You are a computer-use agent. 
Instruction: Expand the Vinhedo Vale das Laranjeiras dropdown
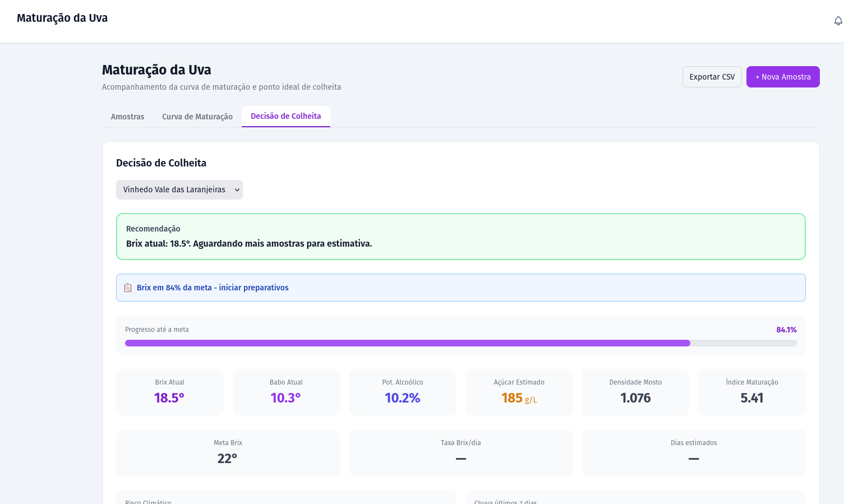point(179,189)
